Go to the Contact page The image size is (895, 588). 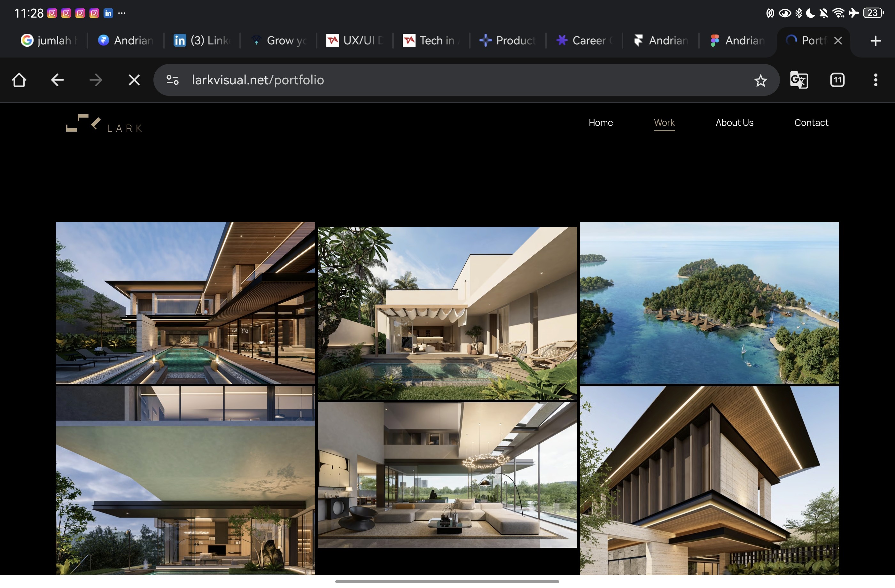pyautogui.click(x=811, y=123)
